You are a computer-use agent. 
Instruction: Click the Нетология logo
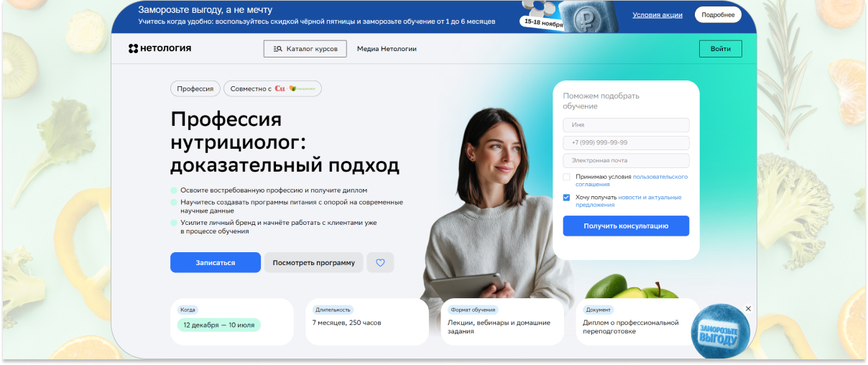point(160,49)
